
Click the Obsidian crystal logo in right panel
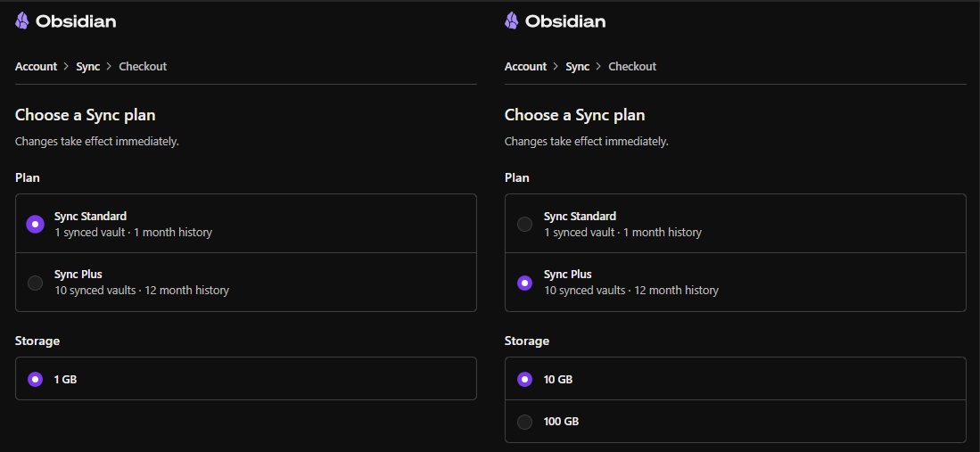pyautogui.click(x=512, y=21)
